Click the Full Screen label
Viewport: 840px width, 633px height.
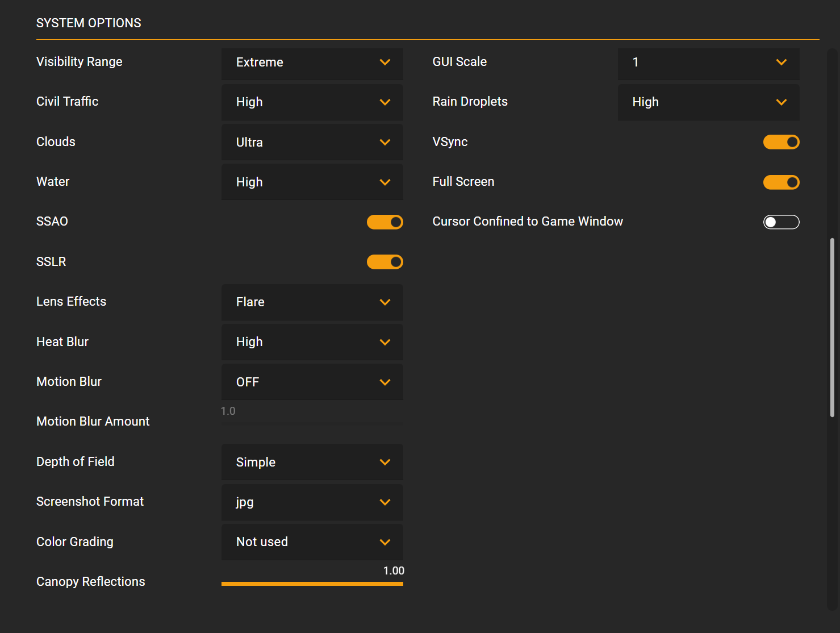point(463,182)
